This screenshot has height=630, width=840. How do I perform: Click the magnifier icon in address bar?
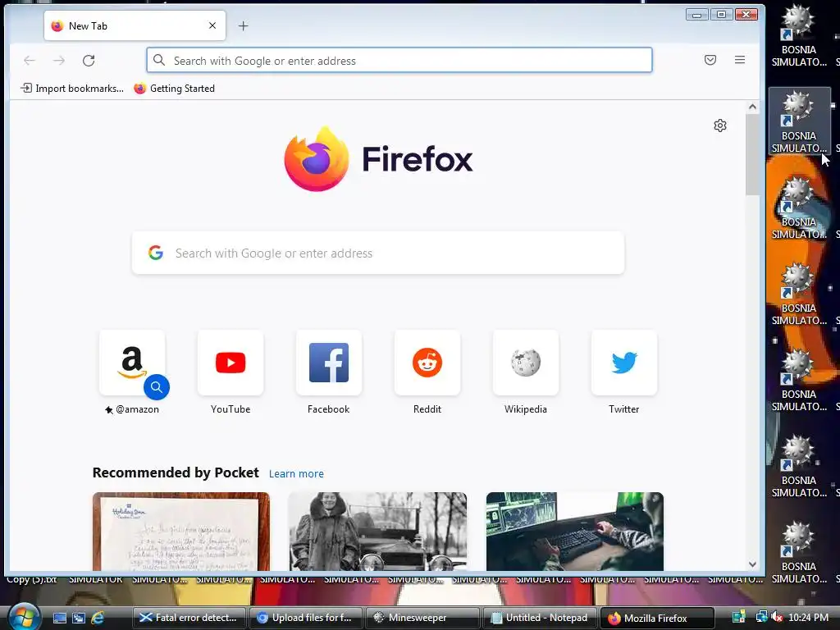click(159, 60)
